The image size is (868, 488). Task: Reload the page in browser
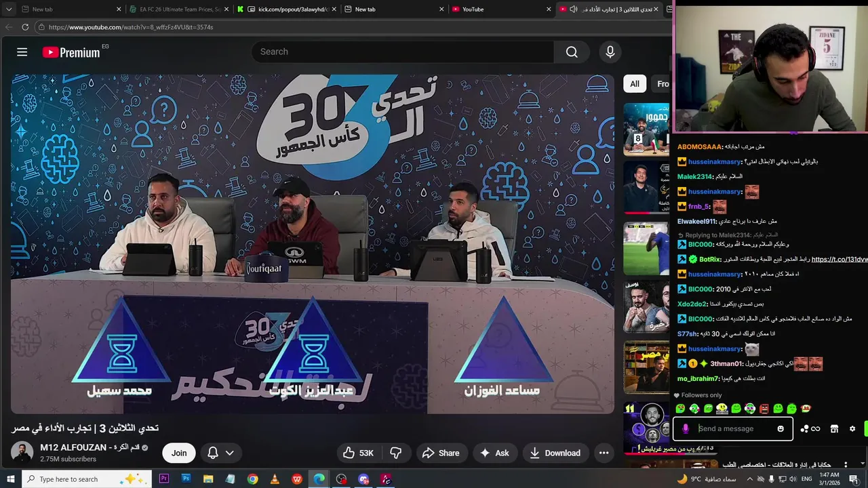[x=25, y=27]
